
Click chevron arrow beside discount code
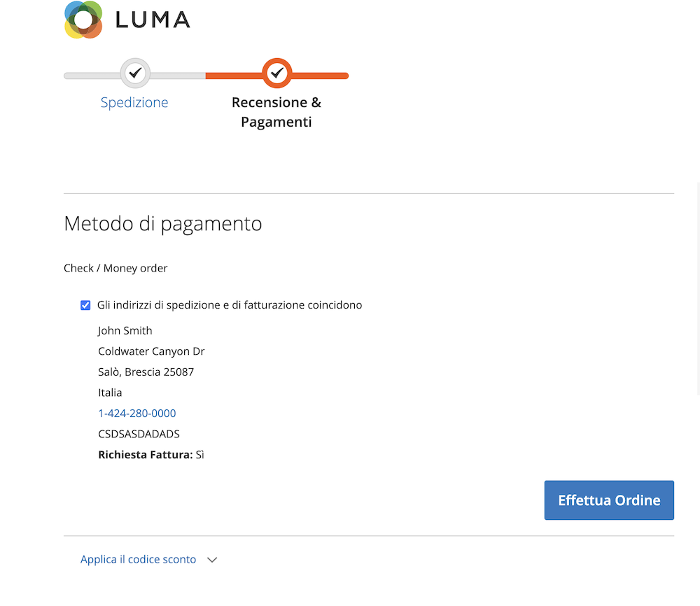pyautogui.click(x=212, y=560)
